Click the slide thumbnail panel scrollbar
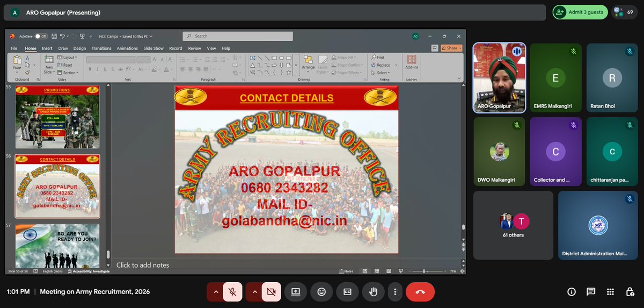The image size is (644, 308). click(107, 254)
